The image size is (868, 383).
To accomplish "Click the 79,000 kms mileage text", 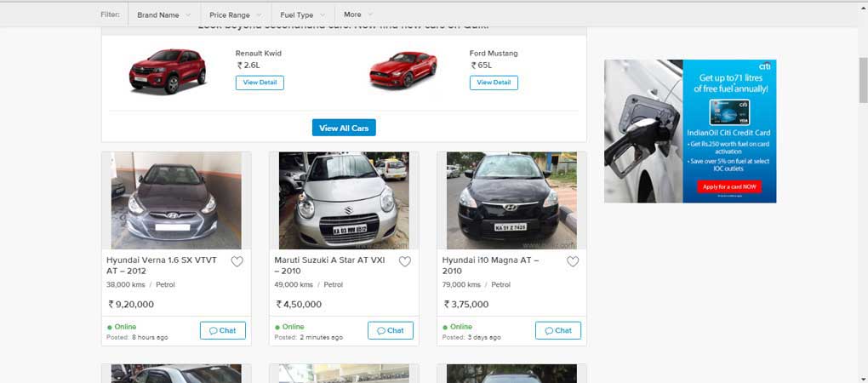I will (461, 284).
